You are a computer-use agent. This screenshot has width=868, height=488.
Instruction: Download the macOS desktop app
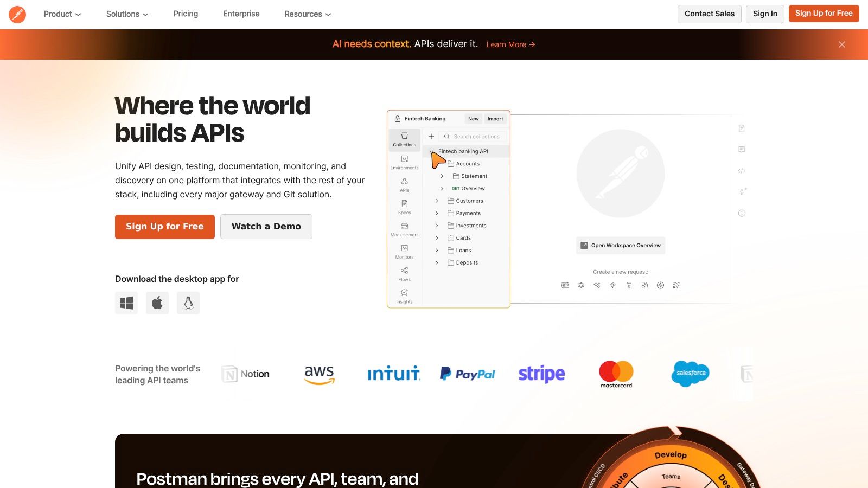pos(157,303)
